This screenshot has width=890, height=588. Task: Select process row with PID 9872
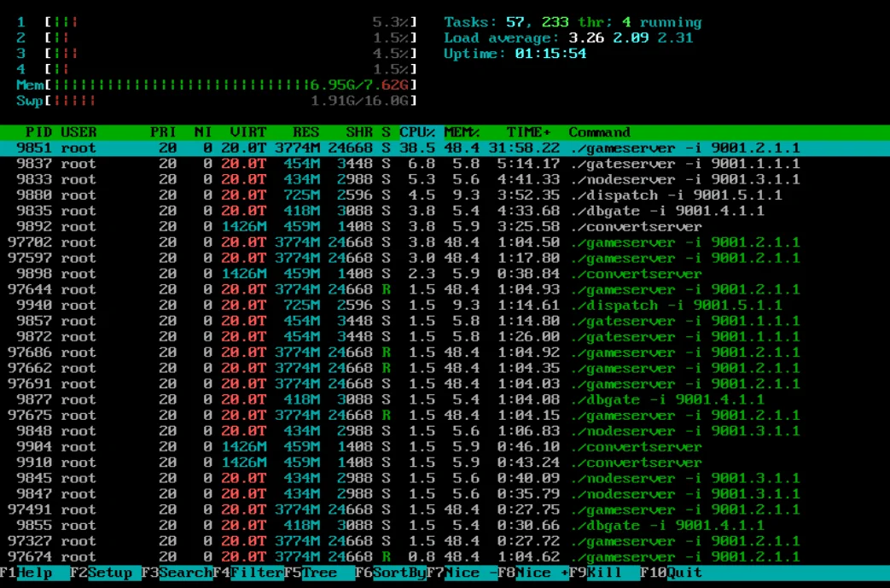pyautogui.click(x=445, y=336)
